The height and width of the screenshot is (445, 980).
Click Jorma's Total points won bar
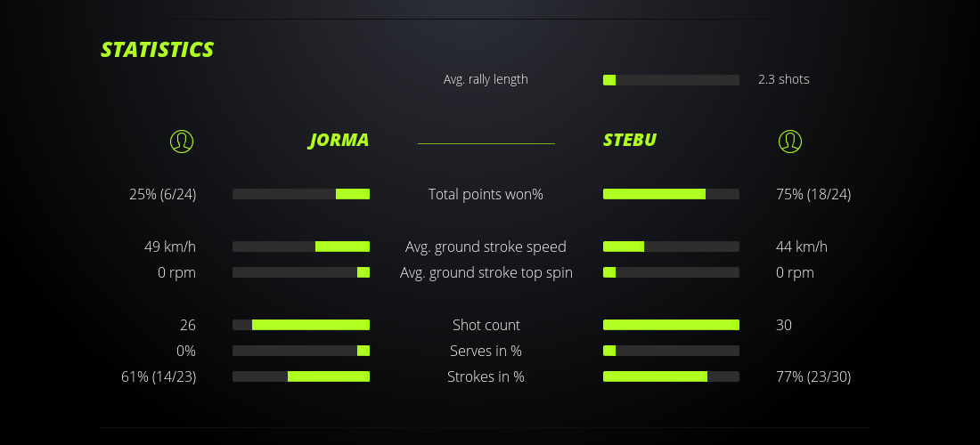pos(301,194)
